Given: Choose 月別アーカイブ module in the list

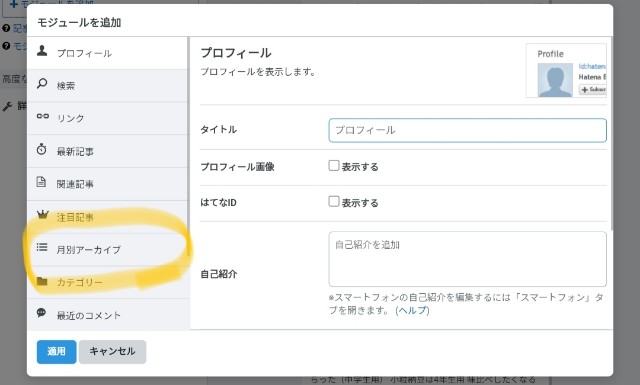Looking at the screenshot, I should pos(107,249).
